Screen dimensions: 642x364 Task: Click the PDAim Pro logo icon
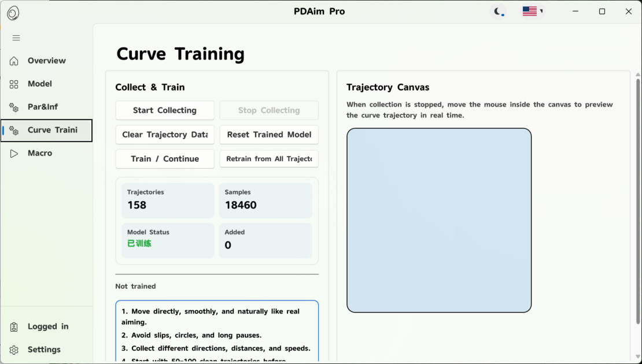click(x=13, y=13)
